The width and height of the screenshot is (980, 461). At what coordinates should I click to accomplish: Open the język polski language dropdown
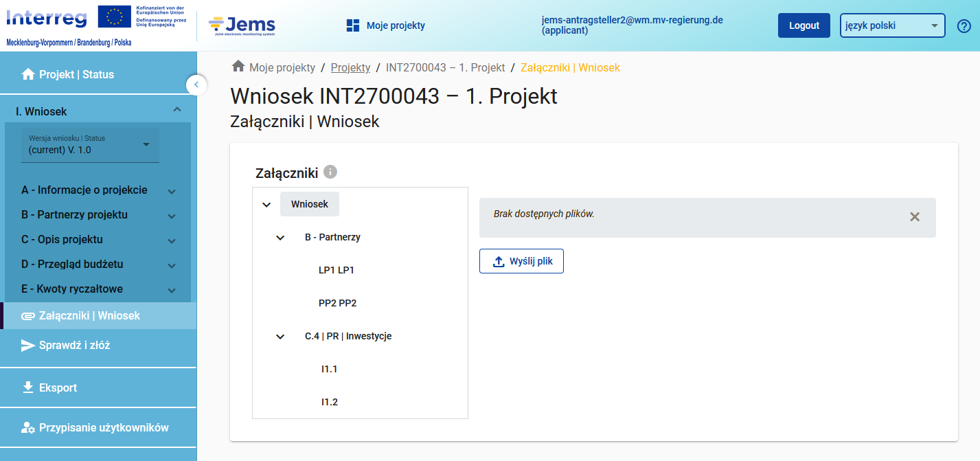click(893, 26)
